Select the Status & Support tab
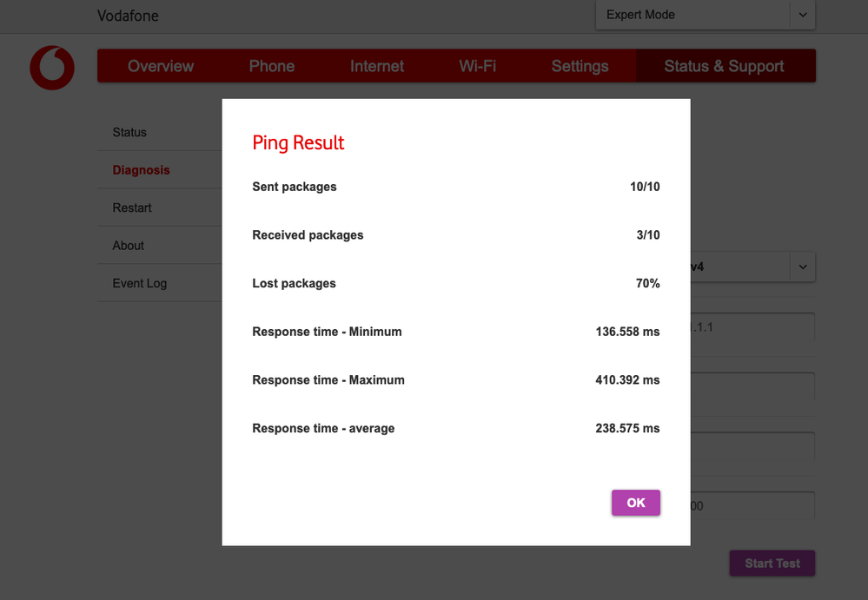This screenshot has height=600, width=868. click(x=726, y=66)
